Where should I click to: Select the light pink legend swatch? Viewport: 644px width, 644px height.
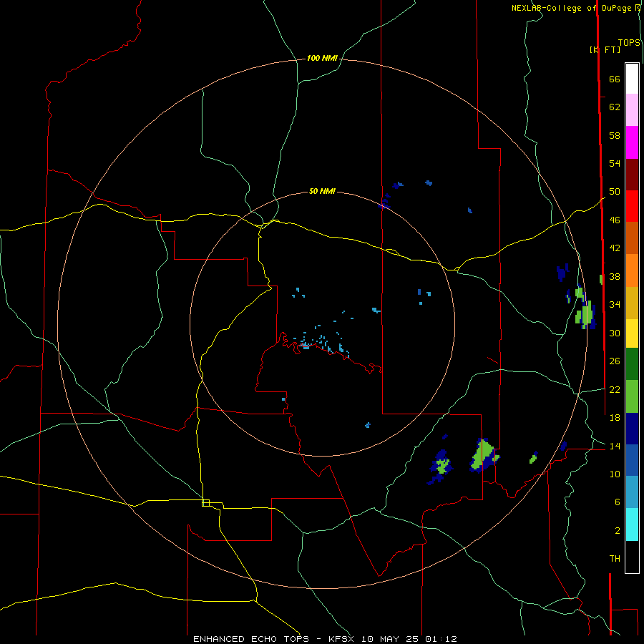(x=632, y=110)
